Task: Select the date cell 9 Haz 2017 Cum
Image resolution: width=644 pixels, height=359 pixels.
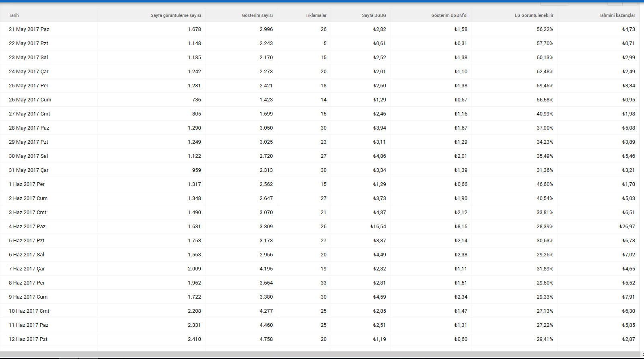Action: [x=28, y=297]
